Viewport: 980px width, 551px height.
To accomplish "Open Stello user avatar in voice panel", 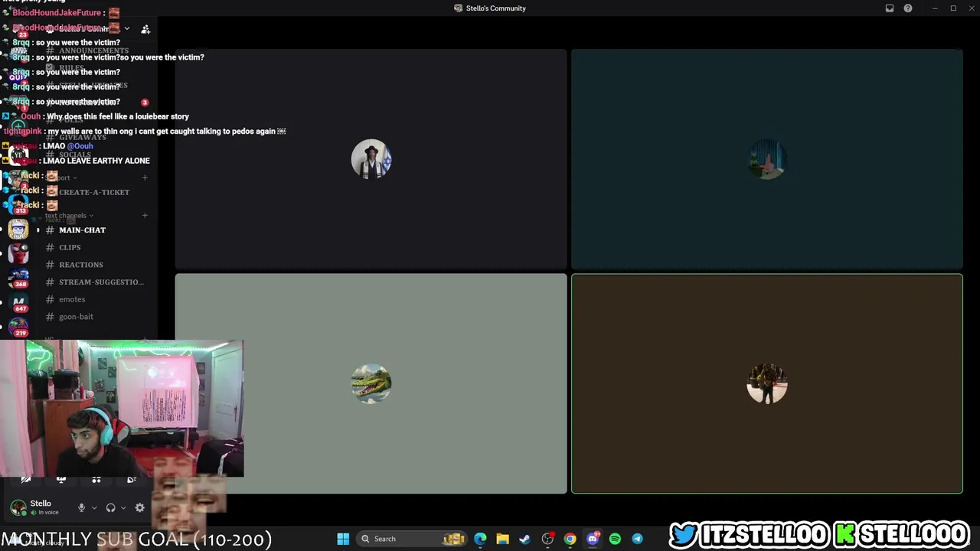I will [x=18, y=507].
